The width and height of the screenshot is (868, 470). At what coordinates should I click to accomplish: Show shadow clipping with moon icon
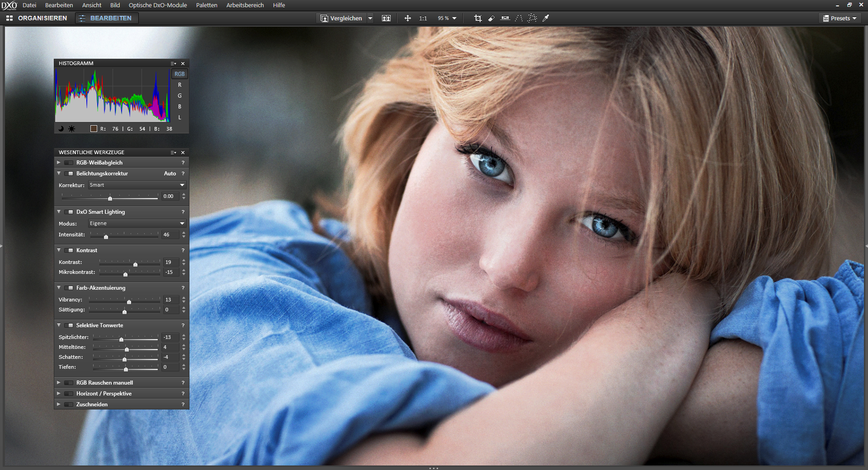click(x=61, y=129)
